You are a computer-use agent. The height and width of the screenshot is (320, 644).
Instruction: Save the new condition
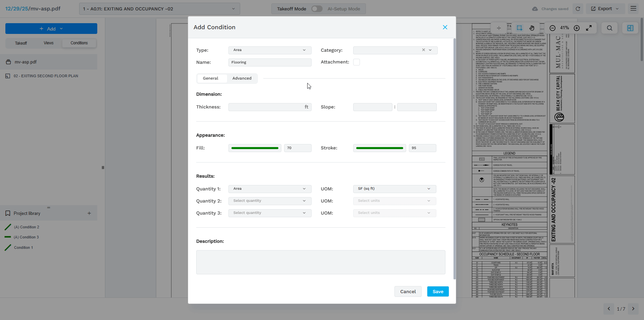coord(438,291)
